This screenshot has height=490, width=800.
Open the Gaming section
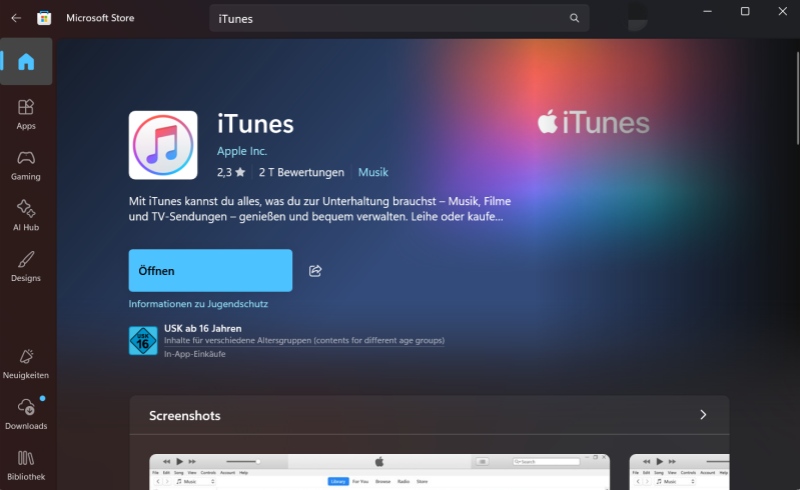point(26,166)
